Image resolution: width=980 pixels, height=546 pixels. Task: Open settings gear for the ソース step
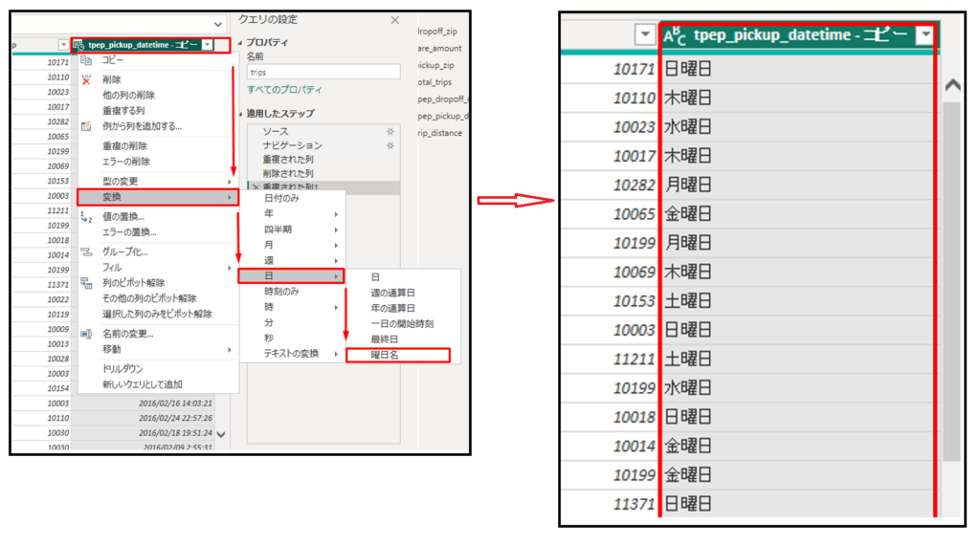click(390, 131)
